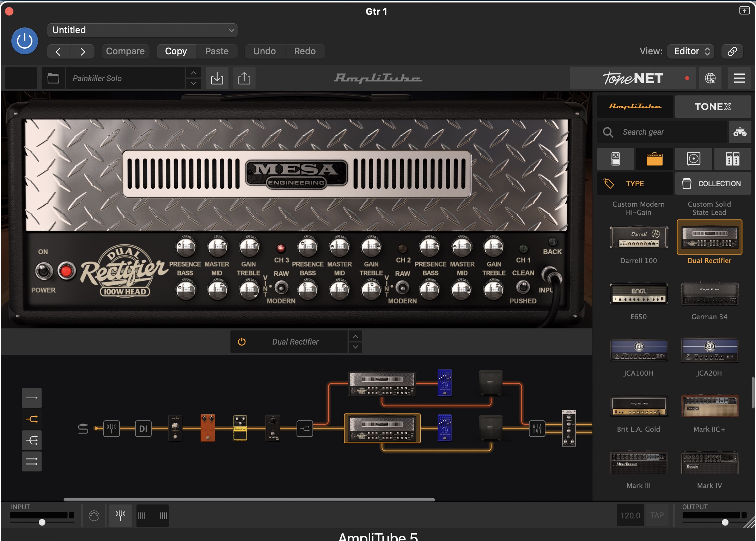Open the Untitled preset dropdown
756x541 pixels.
pos(142,30)
